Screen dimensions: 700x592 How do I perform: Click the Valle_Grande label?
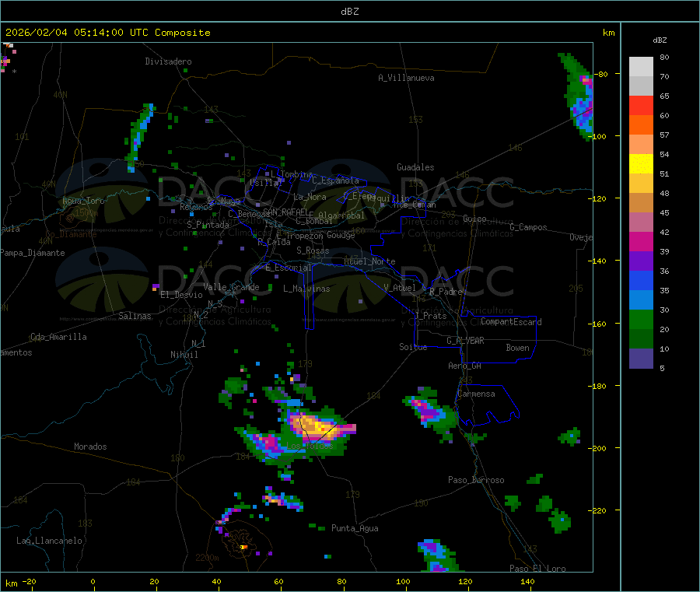point(231,287)
